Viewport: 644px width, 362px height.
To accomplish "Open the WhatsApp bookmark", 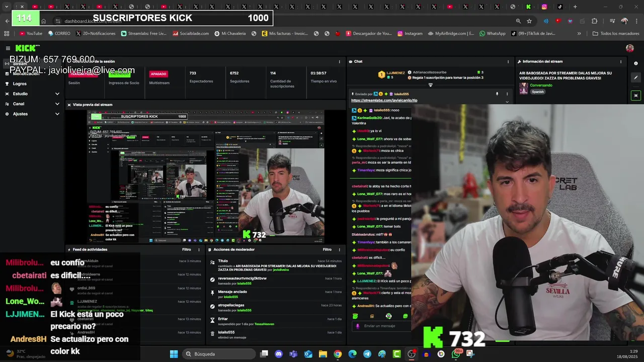I will [x=493, y=34].
